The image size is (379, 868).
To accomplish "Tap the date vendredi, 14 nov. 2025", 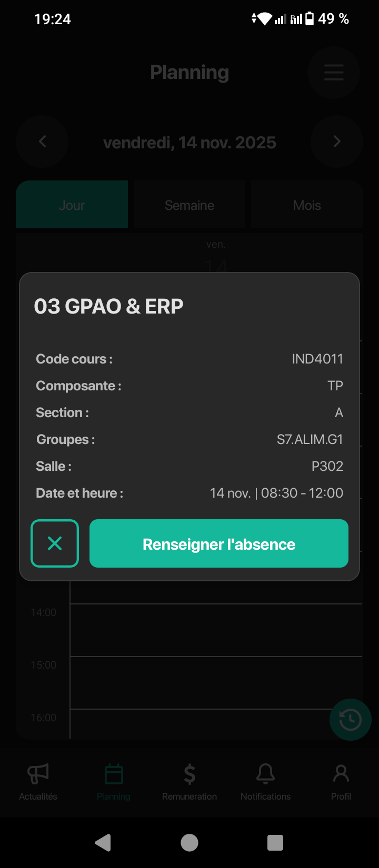I will point(189,143).
